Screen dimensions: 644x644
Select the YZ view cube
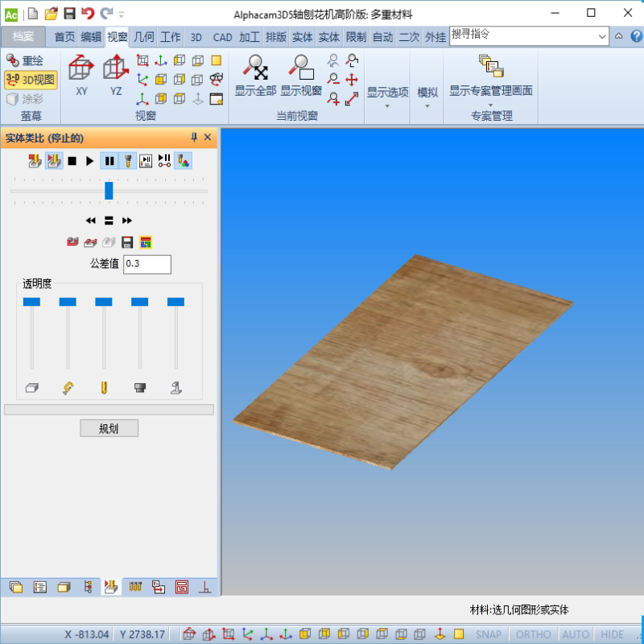pyautogui.click(x=116, y=75)
